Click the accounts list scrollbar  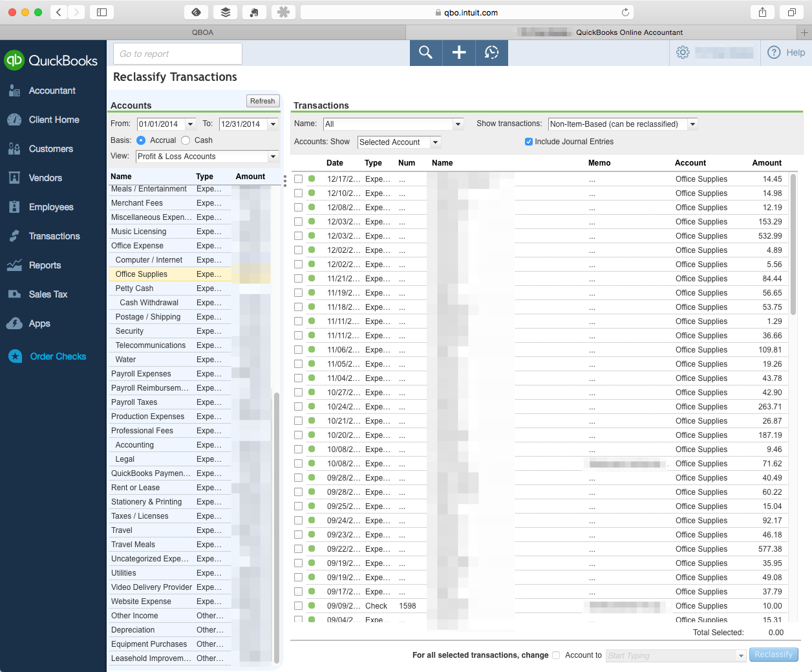pos(277,527)
